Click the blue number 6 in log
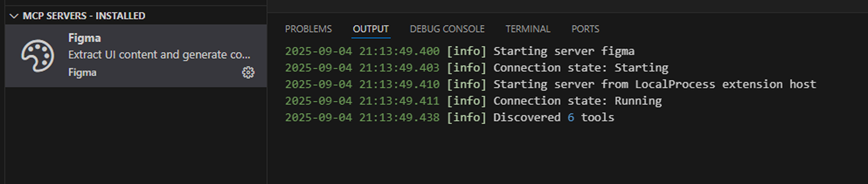 [x=570, y=117]
